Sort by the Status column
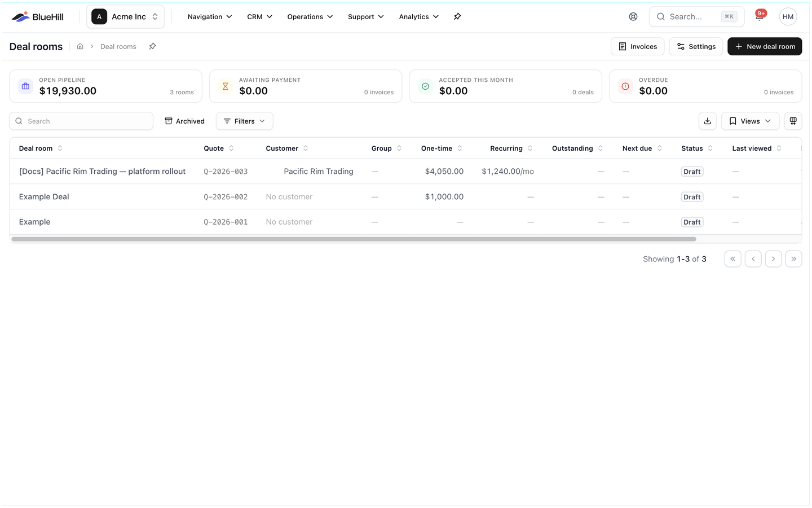 (x=697, y=148)
